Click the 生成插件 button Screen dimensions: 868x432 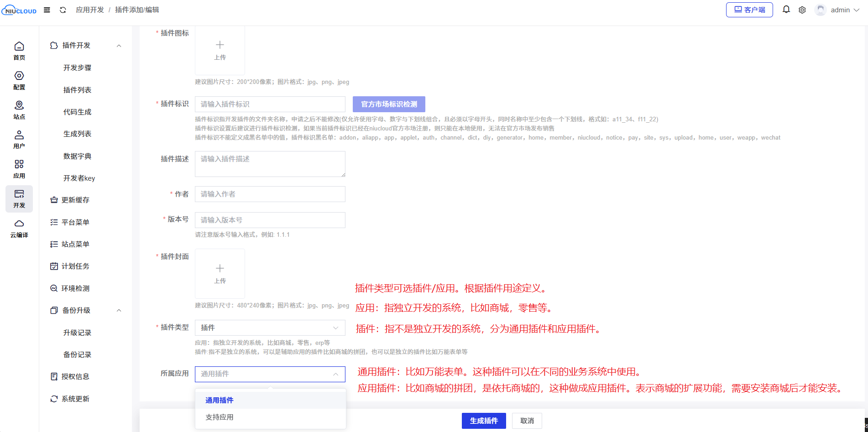point(483,421)
